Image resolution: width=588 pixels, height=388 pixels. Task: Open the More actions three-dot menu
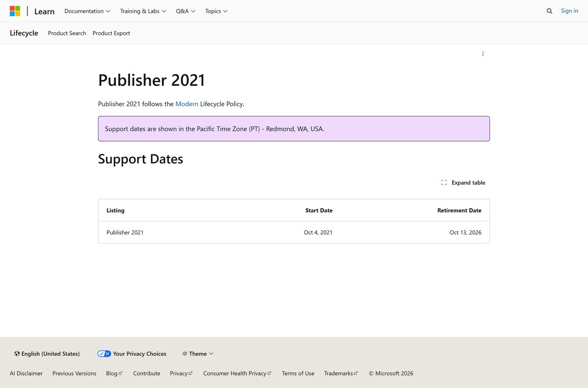click(x=483, y=54)
